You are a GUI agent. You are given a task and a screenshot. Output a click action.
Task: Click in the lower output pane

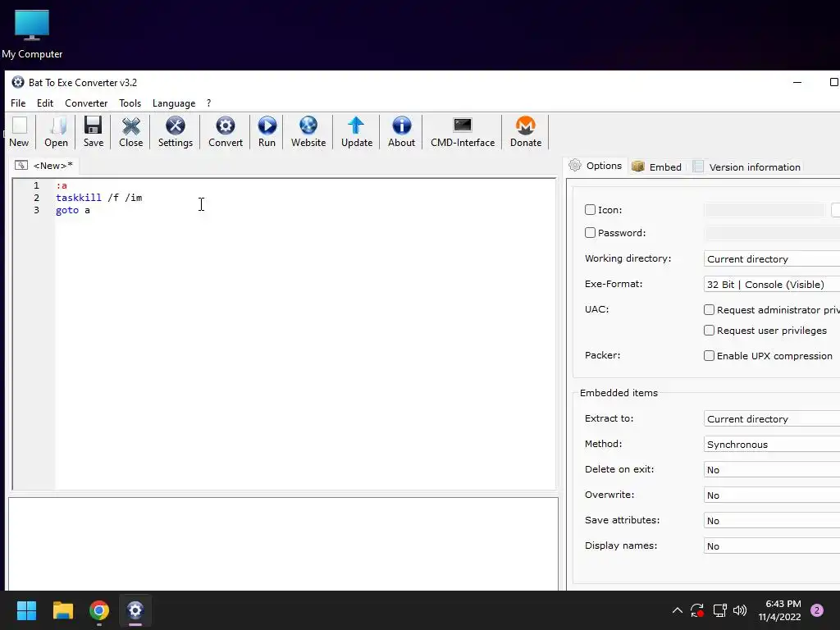click(283, 544)
